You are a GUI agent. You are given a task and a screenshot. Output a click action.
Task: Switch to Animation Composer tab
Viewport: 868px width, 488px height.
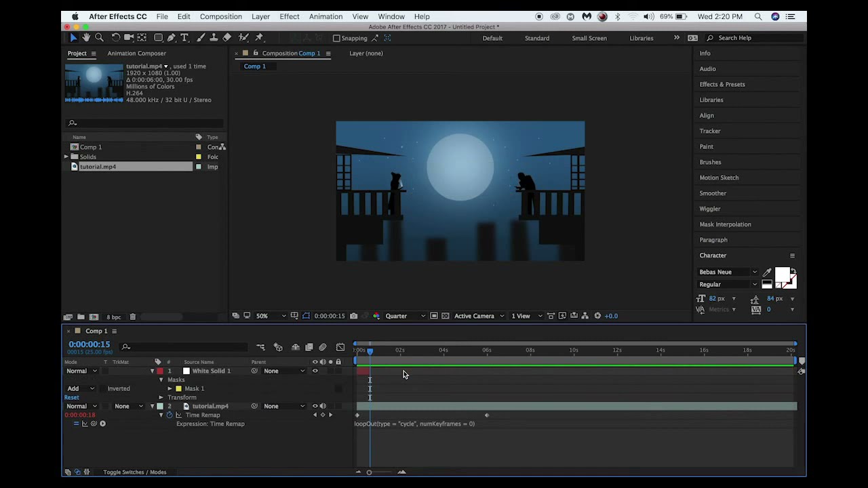coord(136,54)
